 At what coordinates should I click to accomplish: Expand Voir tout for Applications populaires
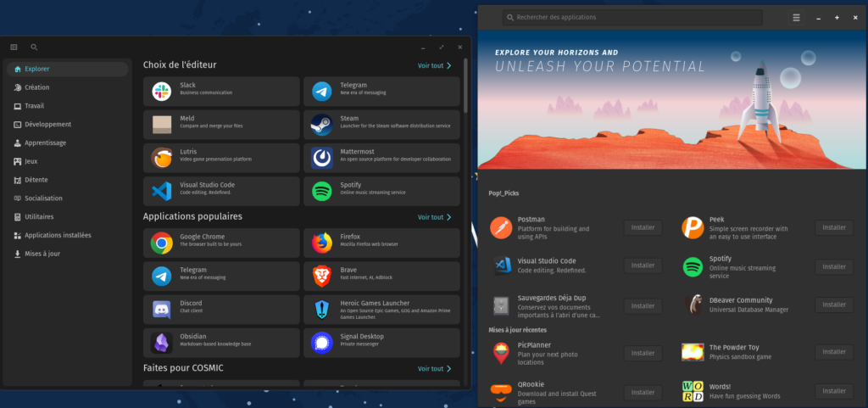pyautogui.click(x=435, y=217)
